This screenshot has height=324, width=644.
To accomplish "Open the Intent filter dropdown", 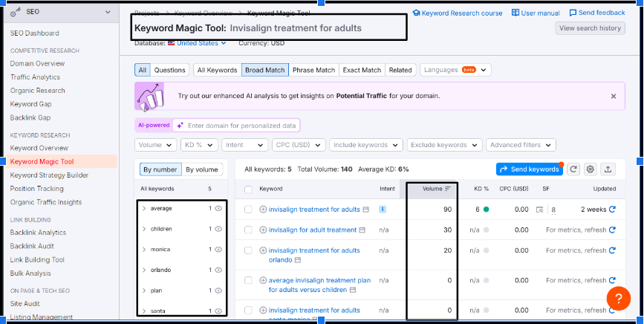I will pyautogui.click(x=244, y=145).
